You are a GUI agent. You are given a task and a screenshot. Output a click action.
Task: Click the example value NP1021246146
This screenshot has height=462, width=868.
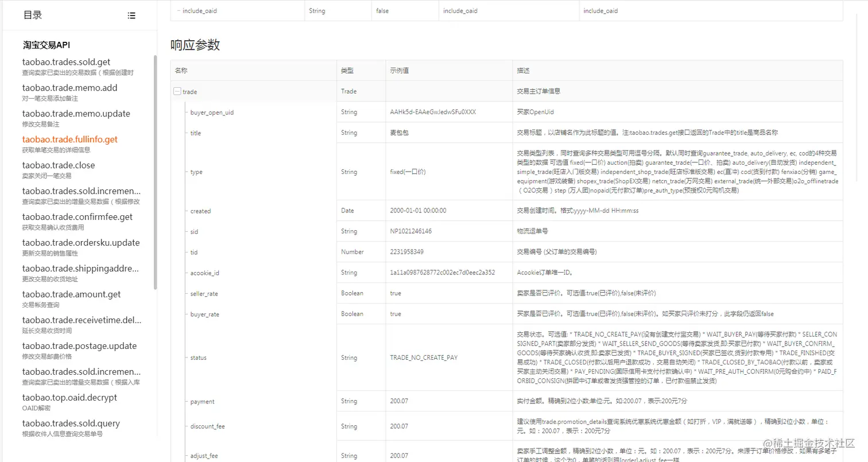click(411, 231)
